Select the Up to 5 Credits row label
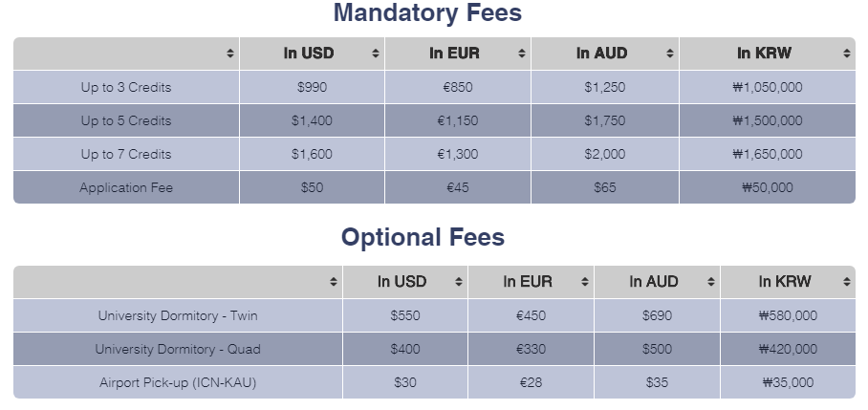The image size is (868, 410). (x=126, y=120)
